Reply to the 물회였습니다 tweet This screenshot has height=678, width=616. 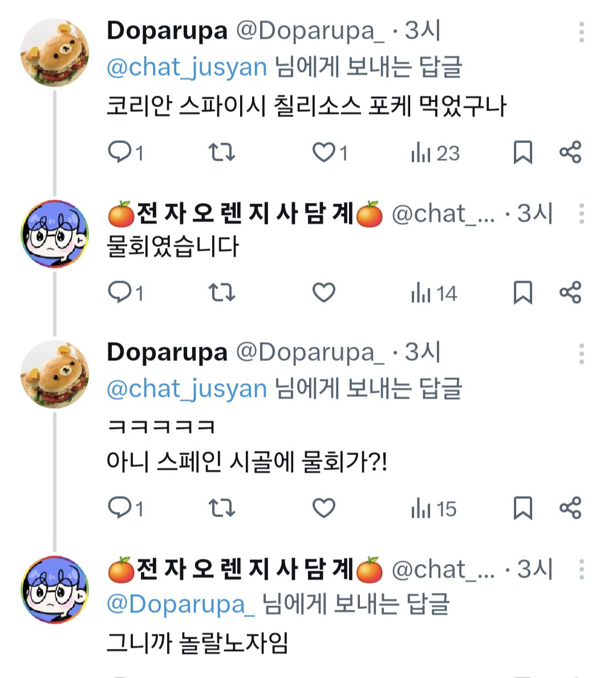125,293
